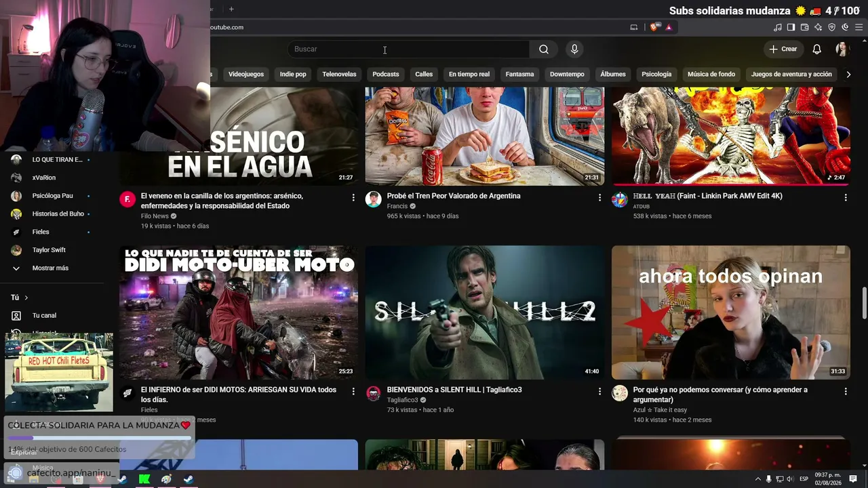Viewport: 868px width, 488px height.
Task: Show hidden system tray icons
Action: tap(758, 479)
